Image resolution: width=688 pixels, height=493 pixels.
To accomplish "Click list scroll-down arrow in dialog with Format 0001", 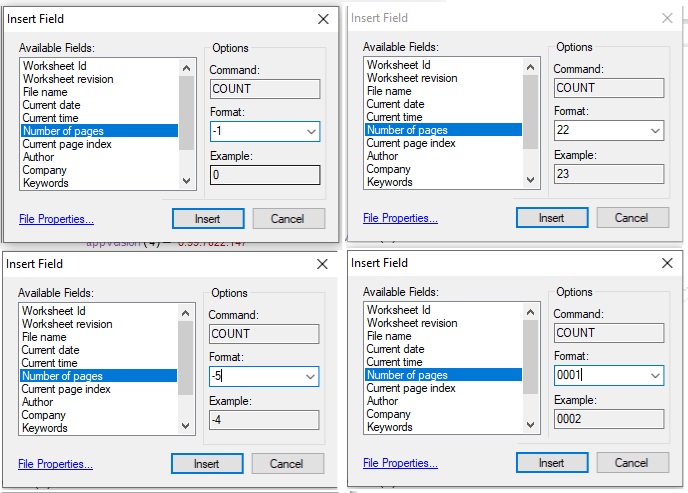I will coord(530,425).
